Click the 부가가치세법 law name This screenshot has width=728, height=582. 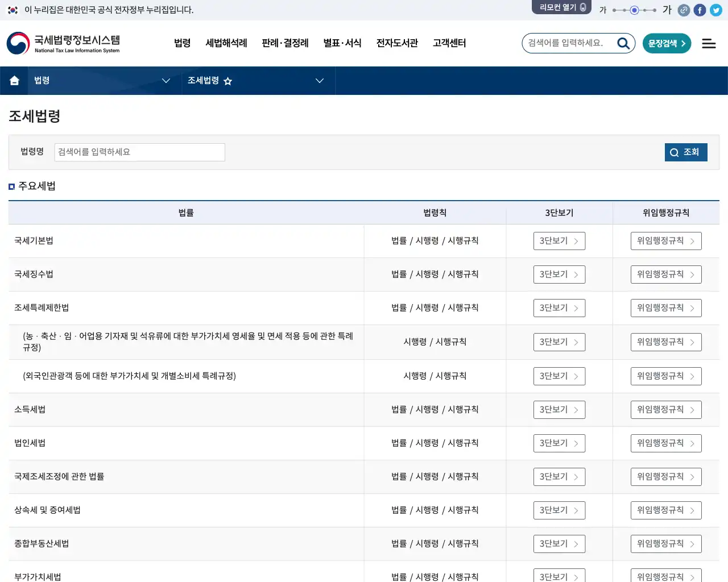click(38, 577)
